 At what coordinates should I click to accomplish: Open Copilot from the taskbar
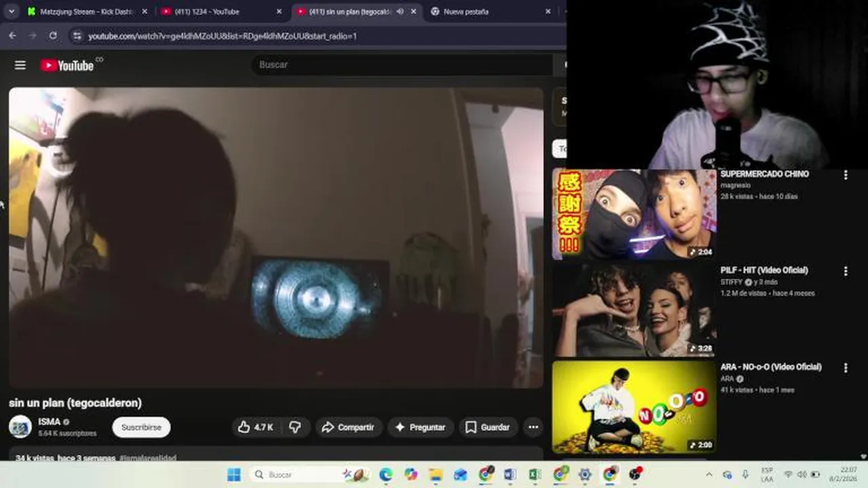pos(411,474)
